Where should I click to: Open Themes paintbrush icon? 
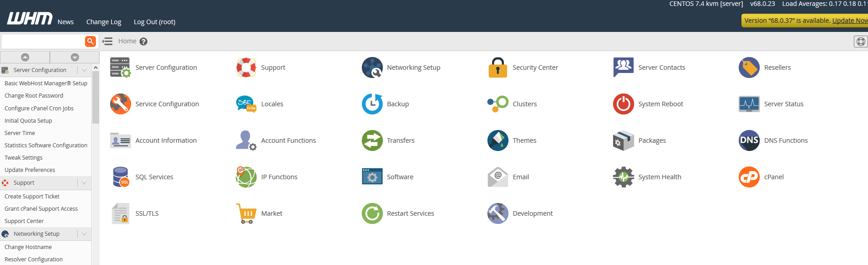coord(498,140)
